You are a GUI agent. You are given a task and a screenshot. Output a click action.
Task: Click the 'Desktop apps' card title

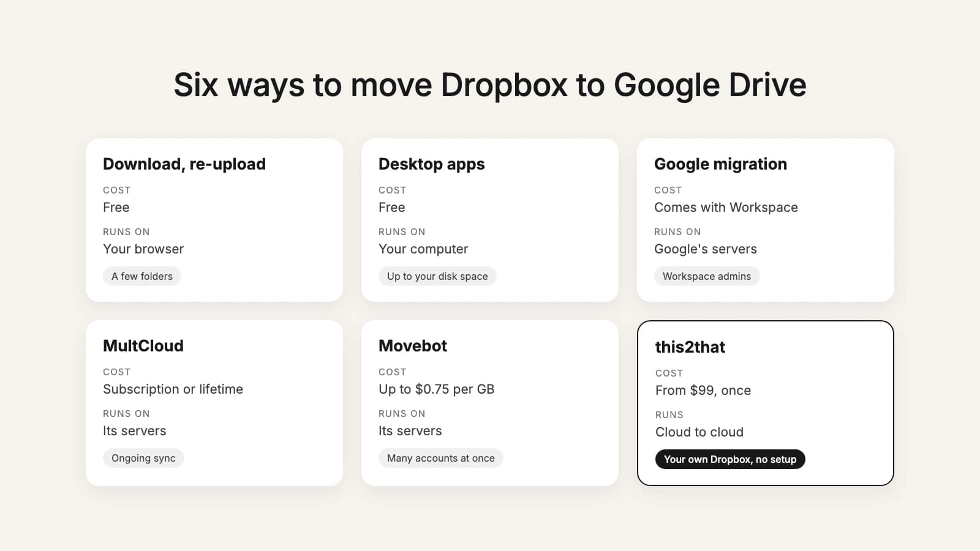tap(432, 164)
